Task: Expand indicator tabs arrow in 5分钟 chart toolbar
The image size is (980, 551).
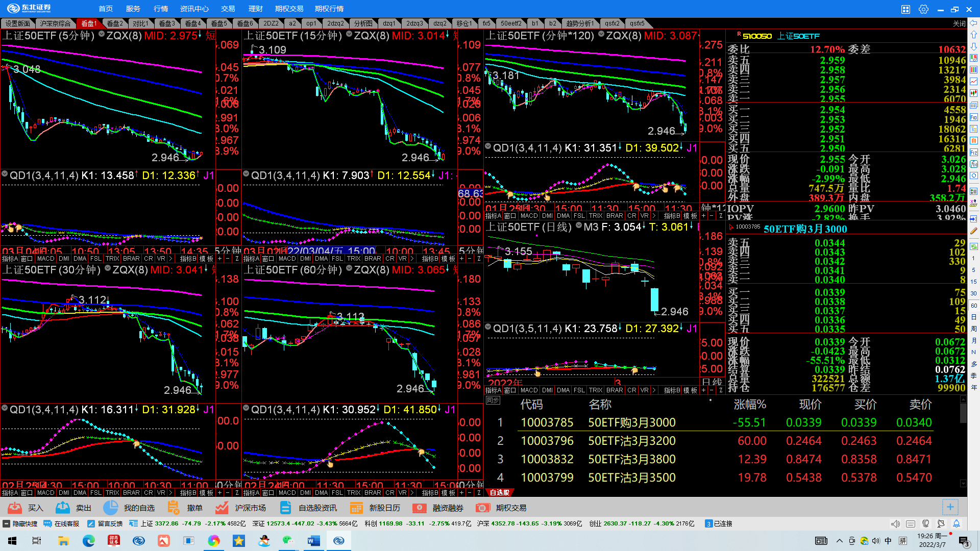Action: pos(170,259)
